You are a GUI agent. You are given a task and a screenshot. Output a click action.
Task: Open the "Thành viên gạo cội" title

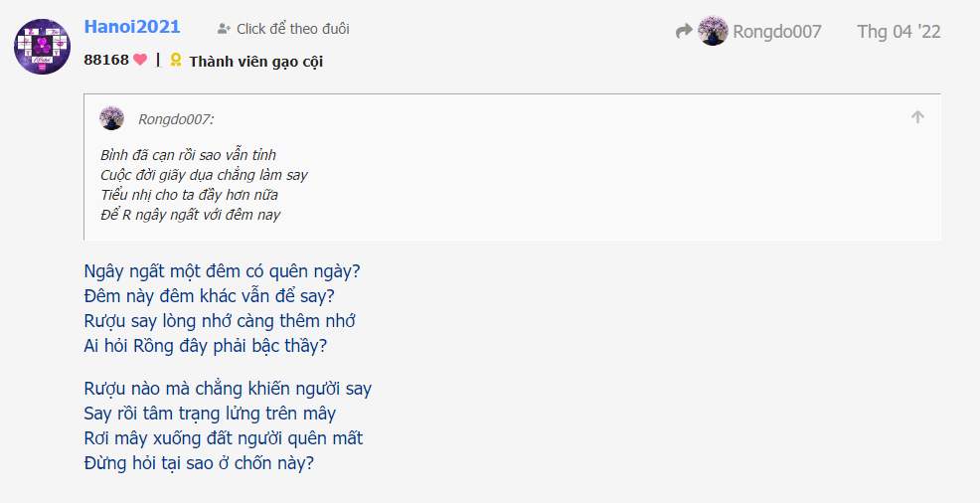pyautogui.click(x=255, y=62)
